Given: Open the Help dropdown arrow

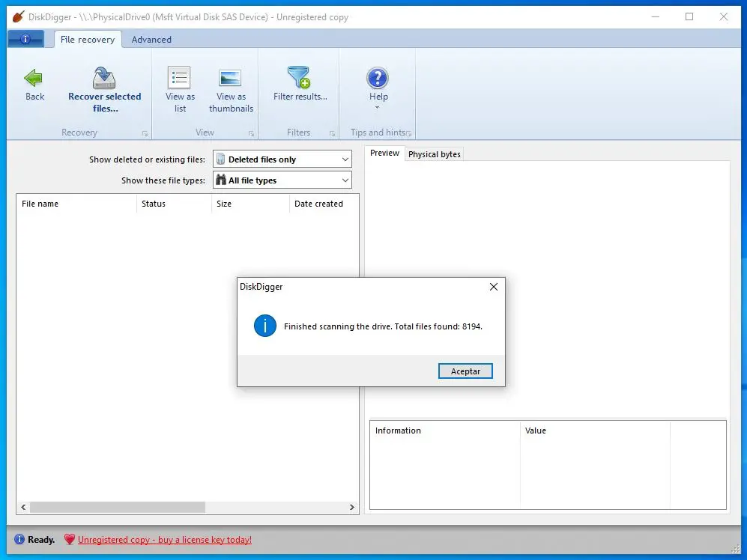Looking at the screenshot, I should (x=378, y=107).
